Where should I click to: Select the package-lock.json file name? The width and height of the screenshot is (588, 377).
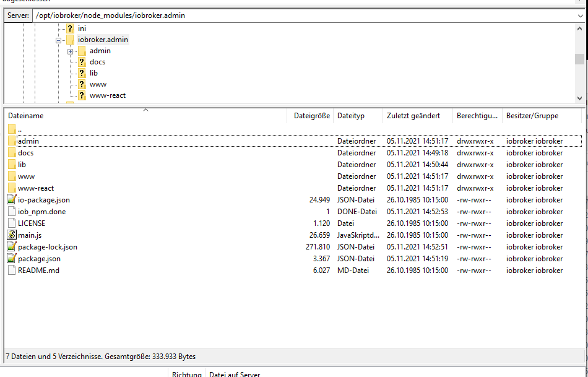[x=48, y=247]
